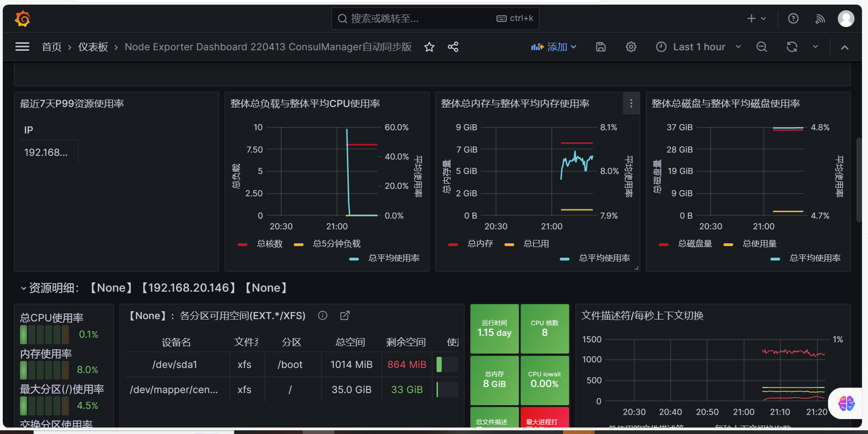
Task: Click the IP column header
Action: click(28, 130)
